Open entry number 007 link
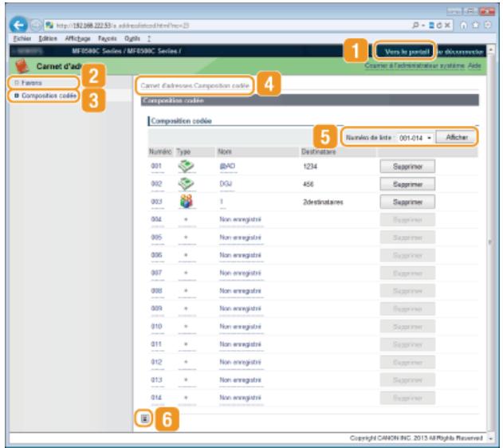The width and height of the screenshot is (503, 448). coord(156,273)
